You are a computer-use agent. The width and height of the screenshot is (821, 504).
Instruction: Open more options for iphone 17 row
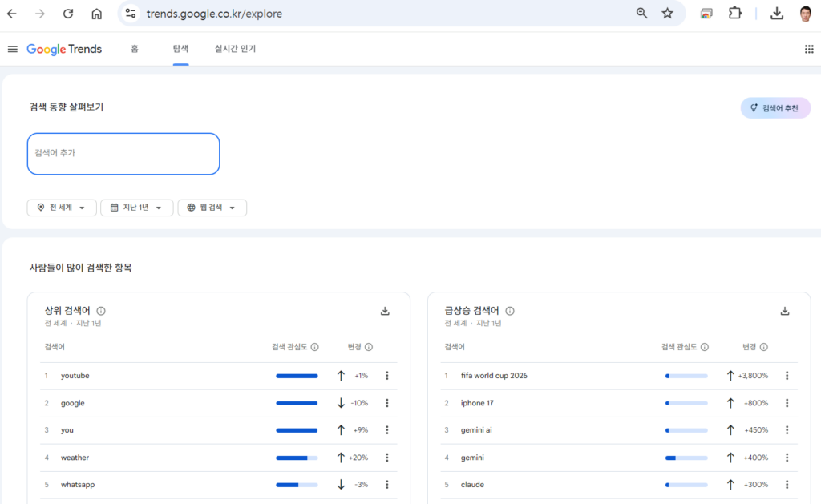coord(787,403)
